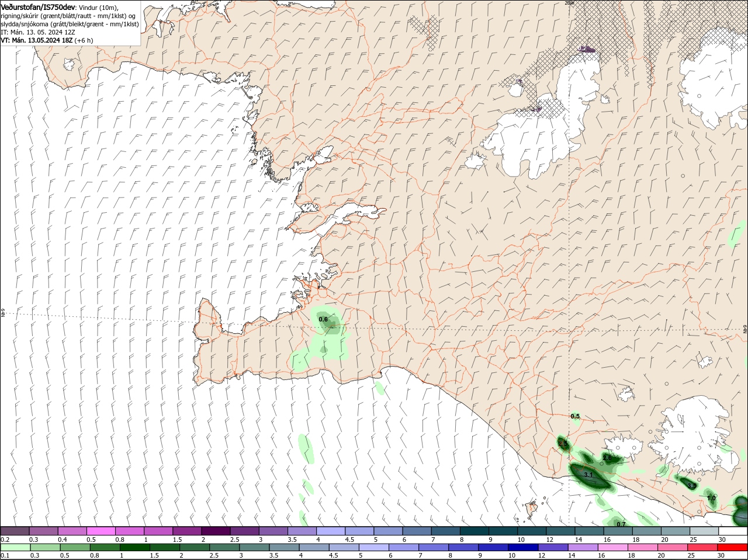Viewport: 748px width, 560px height.
Task: Select top-row pale grey swatch between 25 and 30
Action: tap(705, 531)
